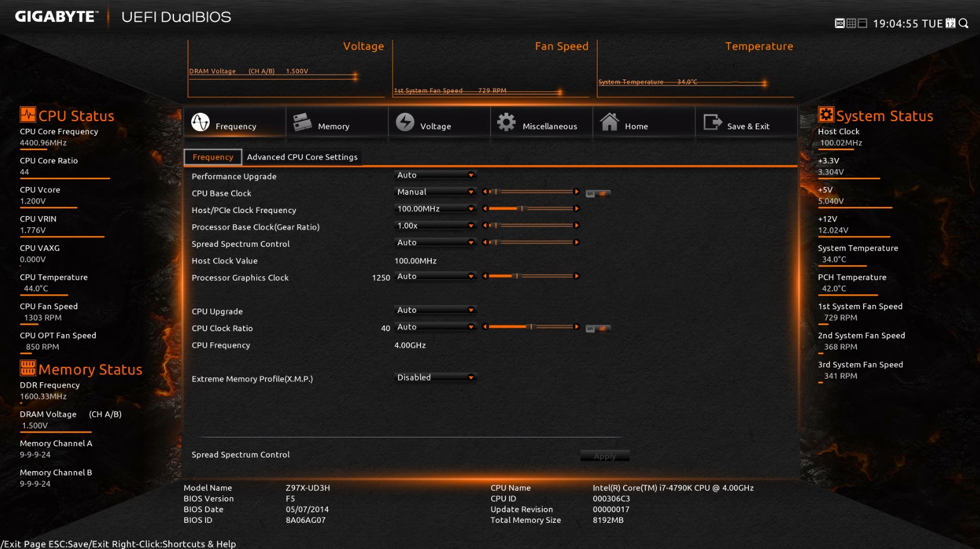Screen dimensions: 980x549
Task: Click the Voltage graph panel heading
Action: pos(363,46)
